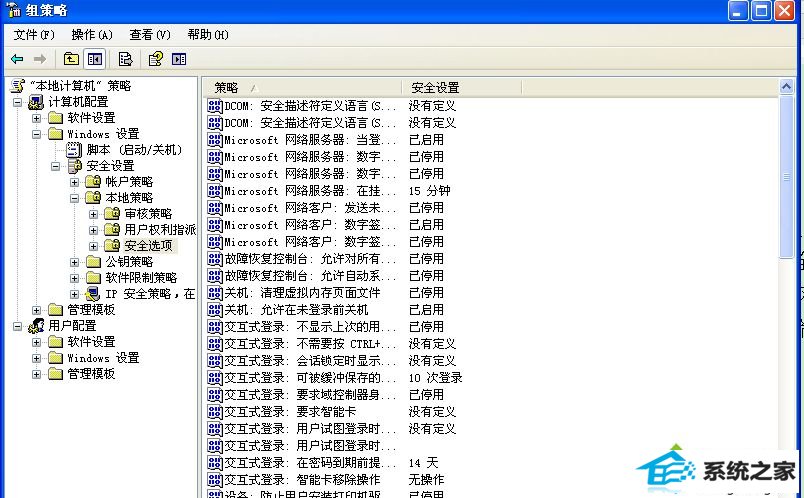Screen dimensions: 804x498
Task: Click the Export list toolbar icon
Action: [125, 59]
